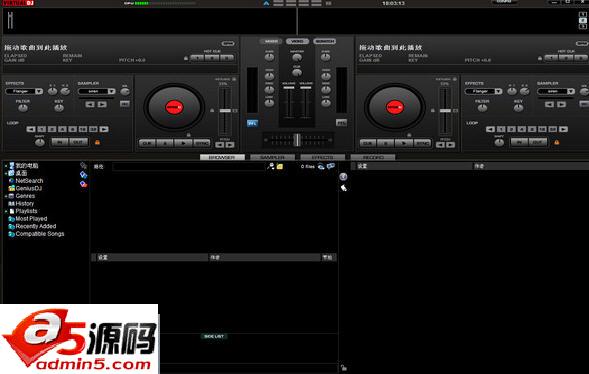589x374 pixels.
Task: Open the EFFECTS tab
Action: (323, 157)
